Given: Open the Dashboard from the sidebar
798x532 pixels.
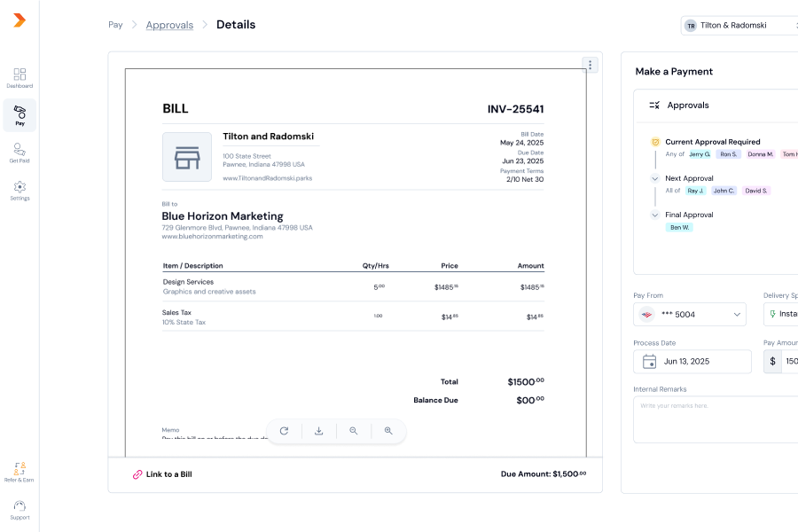Looking at the screenshot, I should pos(20,78).
